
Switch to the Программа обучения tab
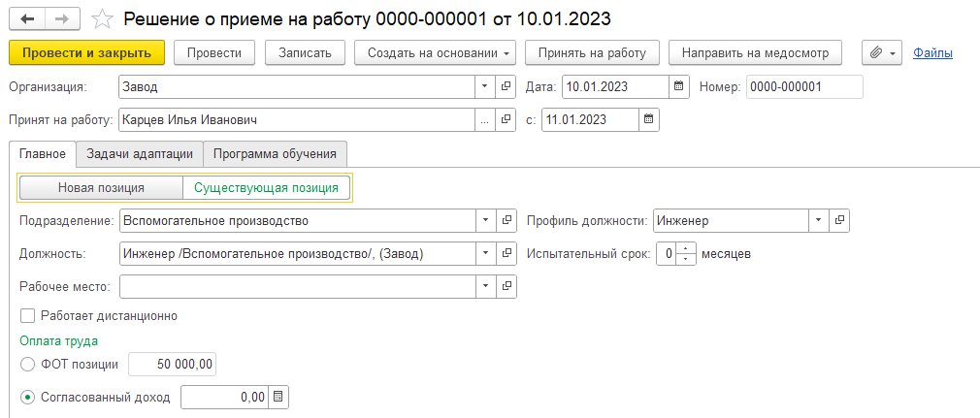click(x=275, y=153)
